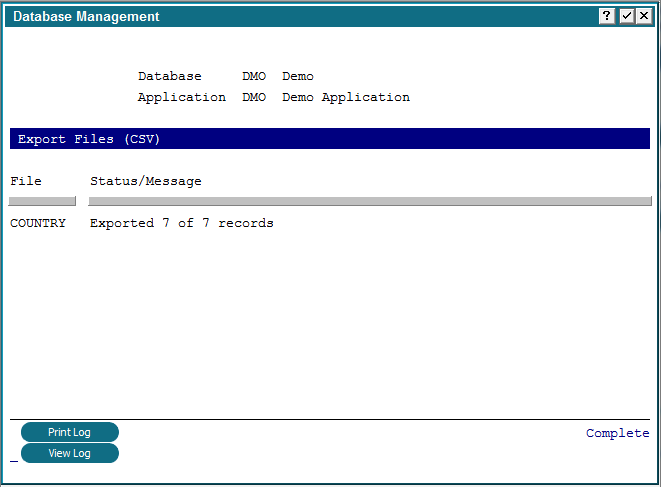Image resolution: width=661 pixels, height=487 pixels.
Task: Open help via the question mark icon
Action: [x=606, y=16]
